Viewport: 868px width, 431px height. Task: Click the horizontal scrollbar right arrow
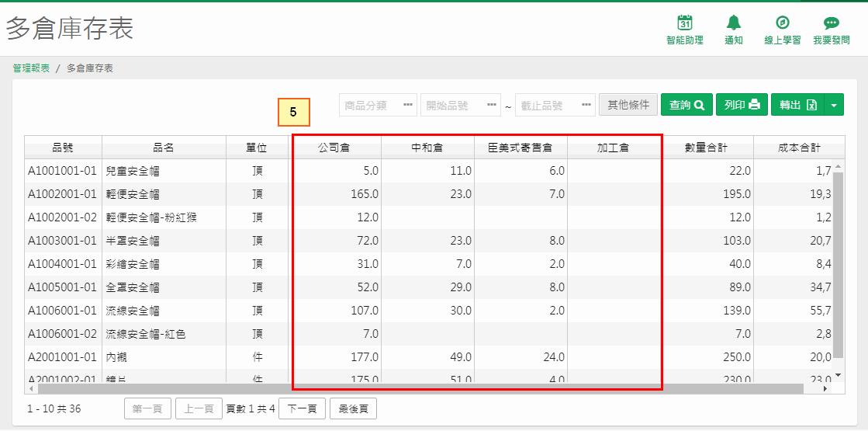point(826,389)
